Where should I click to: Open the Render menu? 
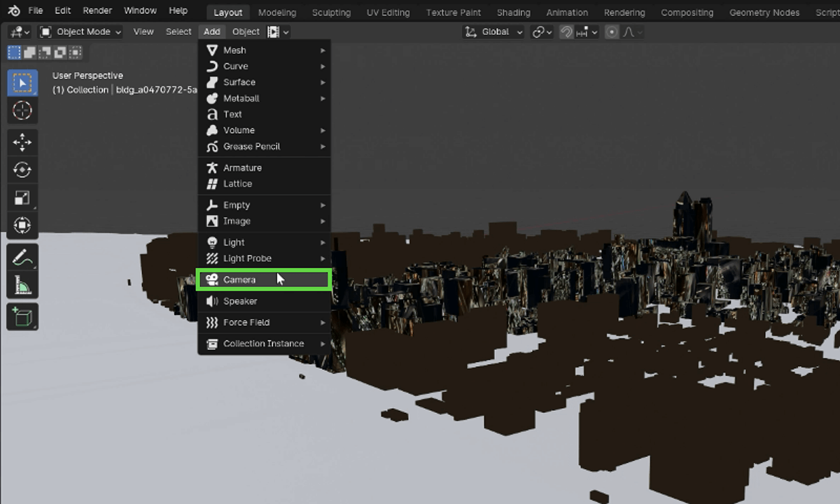point(97,11)
